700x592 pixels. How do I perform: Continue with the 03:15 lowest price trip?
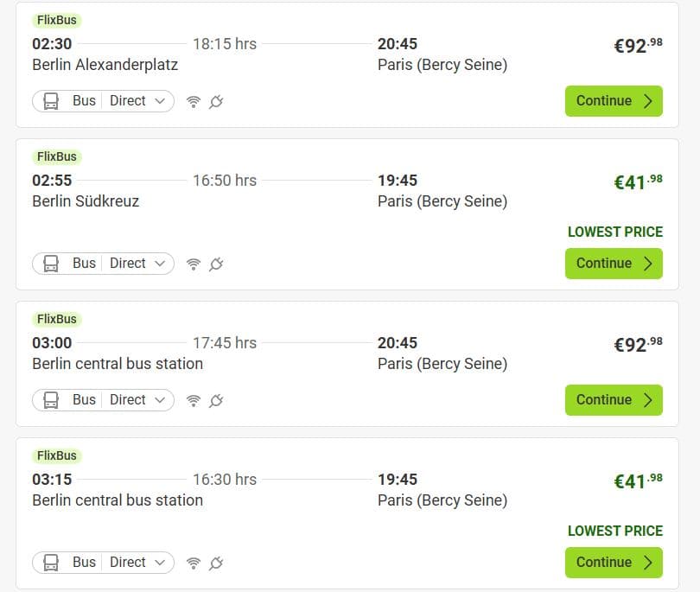(614, 563)
